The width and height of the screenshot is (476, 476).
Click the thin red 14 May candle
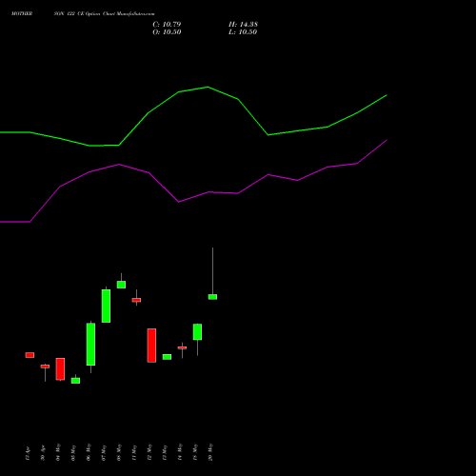pyautogui.click(x=182, y=347)
